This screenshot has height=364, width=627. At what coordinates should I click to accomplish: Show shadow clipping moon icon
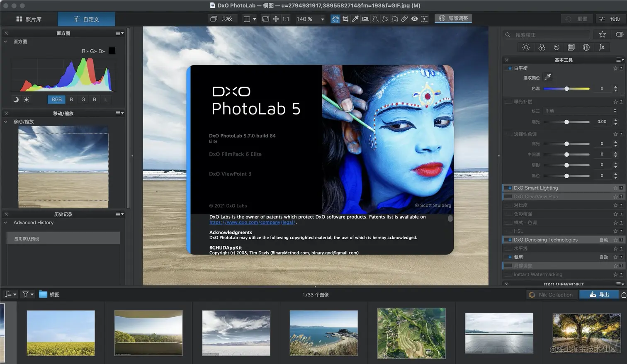[16, 99]
